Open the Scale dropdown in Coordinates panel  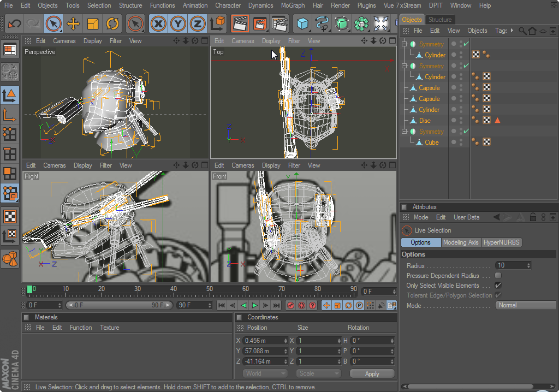[319, 373]
